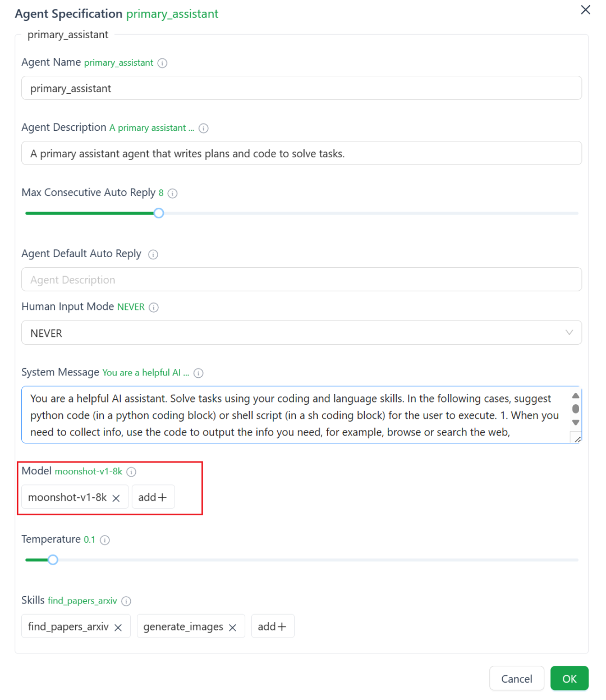Click the Skills info icon
Screen dimensions: 606x700
point(126,601)
